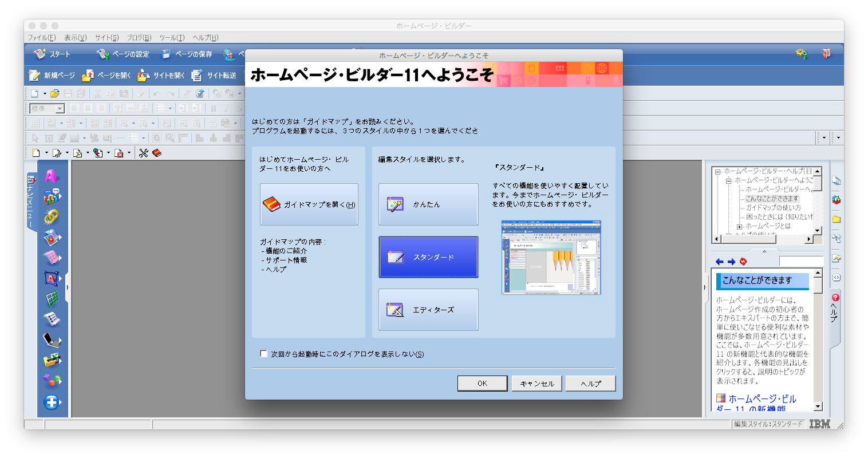The width and height of the screenshot is (868, 458).
Task: Open the ロゴ作成 (pink A) sidebar tool
Action: click(x=52, y=176)
